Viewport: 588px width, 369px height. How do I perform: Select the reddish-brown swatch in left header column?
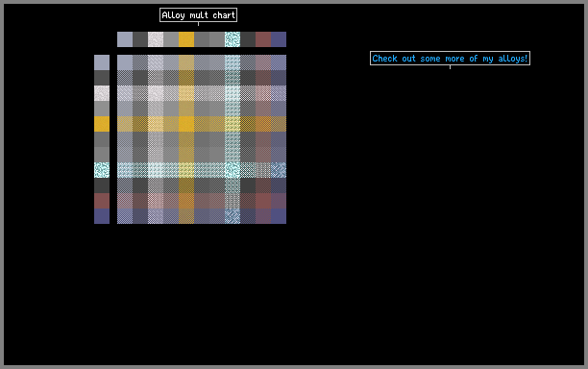(x=102, y=201)
